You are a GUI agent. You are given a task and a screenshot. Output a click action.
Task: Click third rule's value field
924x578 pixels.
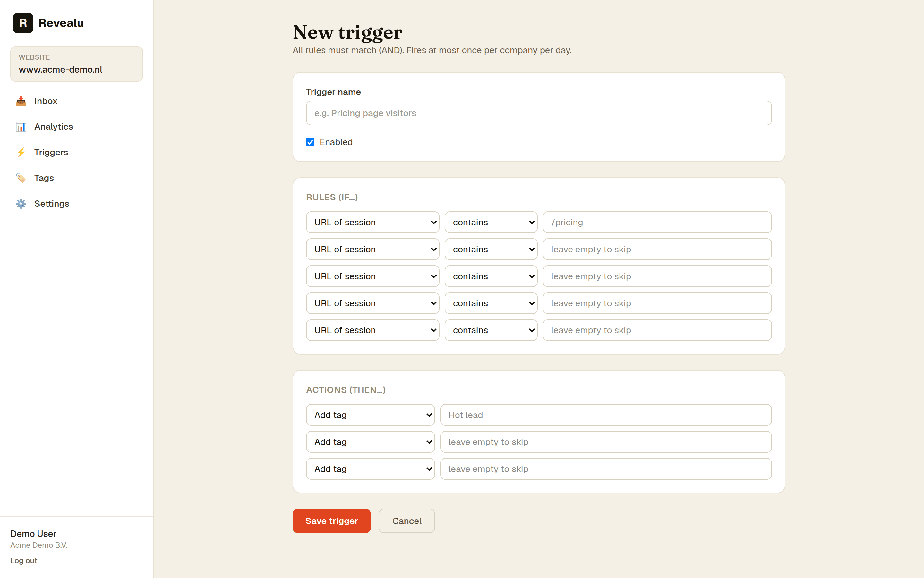click(x=657, y=276)
